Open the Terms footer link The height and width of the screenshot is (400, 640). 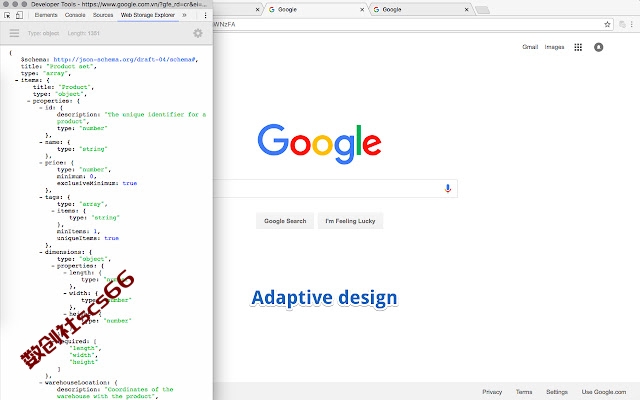524,392
